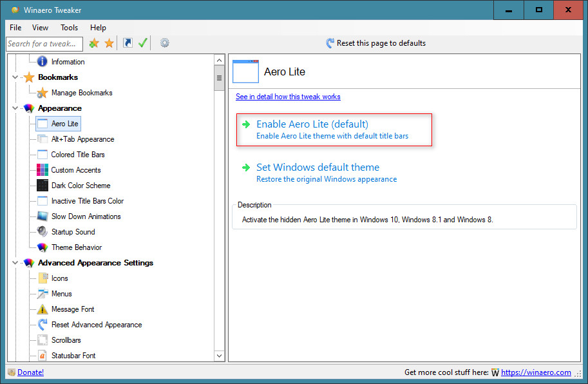Click the tree scrollbar down arrow
Viewport: 588px width, 384px height.
point(220,356)
